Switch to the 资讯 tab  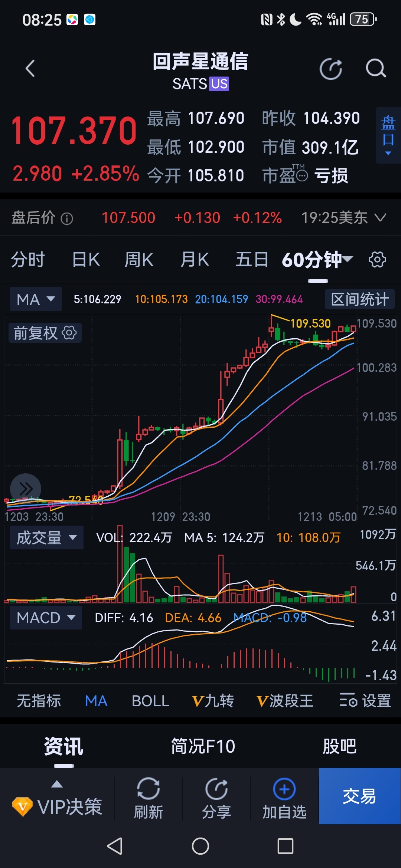click(63, 746)
